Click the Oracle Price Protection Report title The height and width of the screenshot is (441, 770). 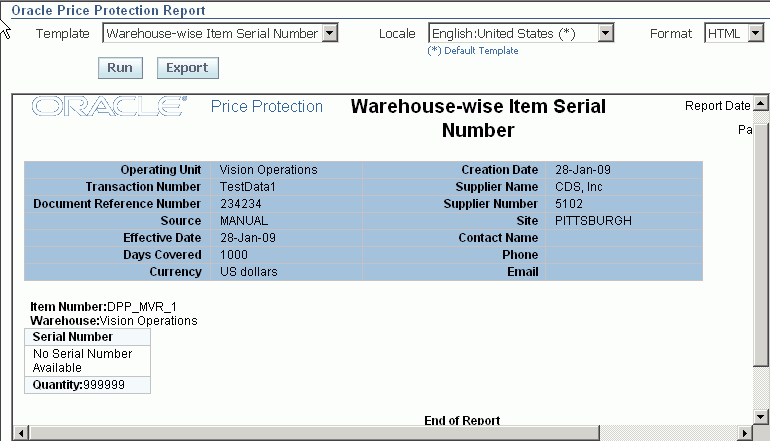tap(108, 10)
